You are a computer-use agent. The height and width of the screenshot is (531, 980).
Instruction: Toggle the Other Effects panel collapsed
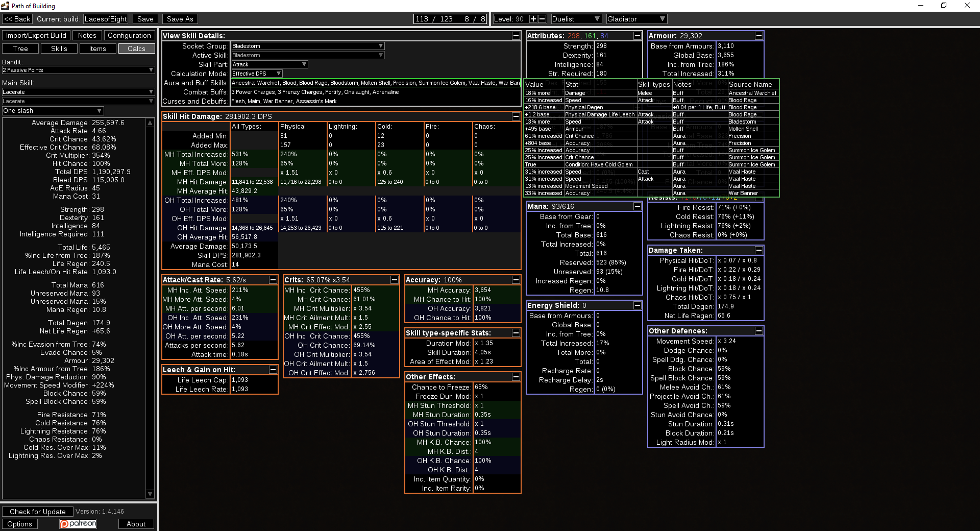pos(516,377)
